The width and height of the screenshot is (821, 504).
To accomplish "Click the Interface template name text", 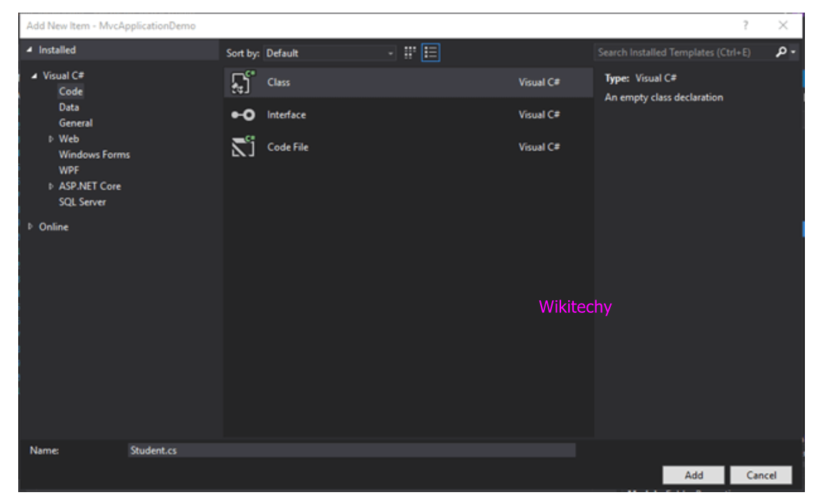I will tap(287, 115).
